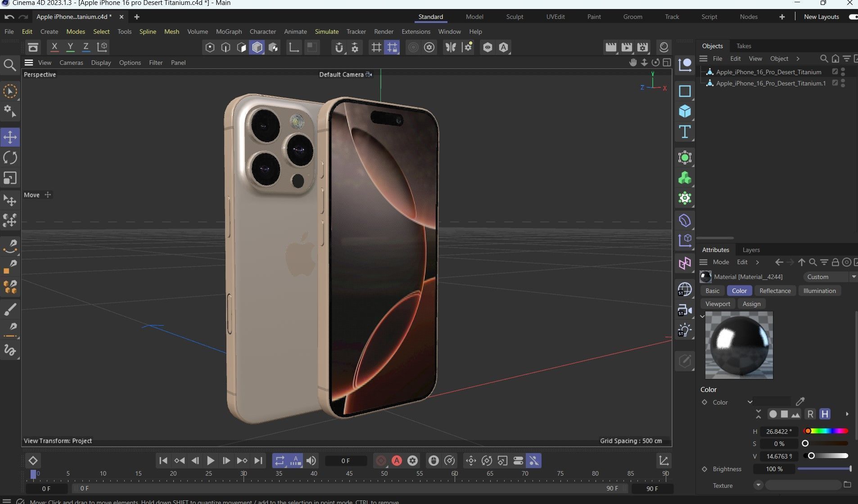Toggle visibility dots of Apple_iPhone_16_Pro_Desert_Titanium.1
Image resolution: width=858 pixels, height=504 pixels.
tap(843, 83)
